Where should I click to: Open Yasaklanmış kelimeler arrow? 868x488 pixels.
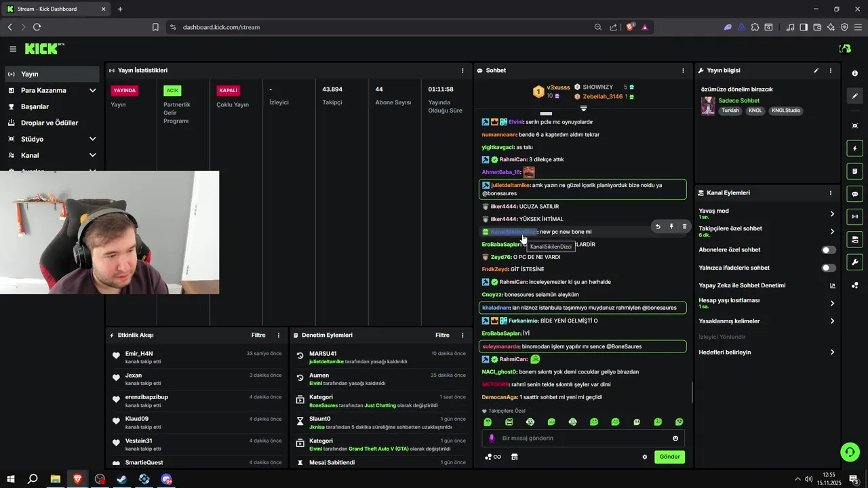832,321
